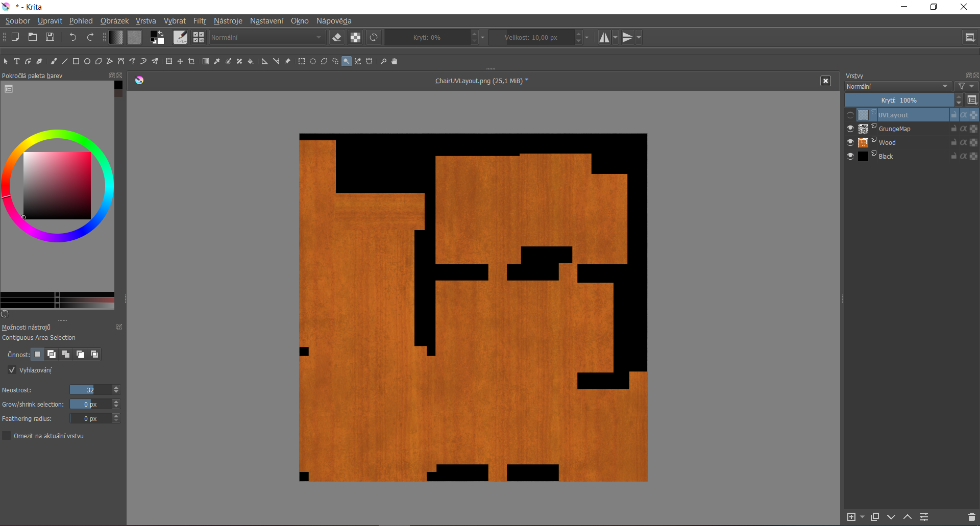980x526 pixels.
Task: Select the Rectangular Selection tool
Action: pyautogui.click(x=302, y=61)
